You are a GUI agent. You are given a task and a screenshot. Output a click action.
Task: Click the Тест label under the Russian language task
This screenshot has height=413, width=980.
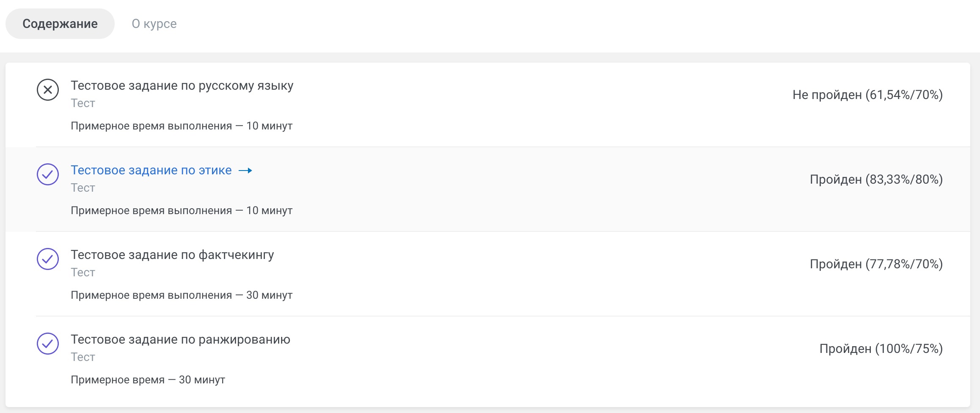(83, 103)
